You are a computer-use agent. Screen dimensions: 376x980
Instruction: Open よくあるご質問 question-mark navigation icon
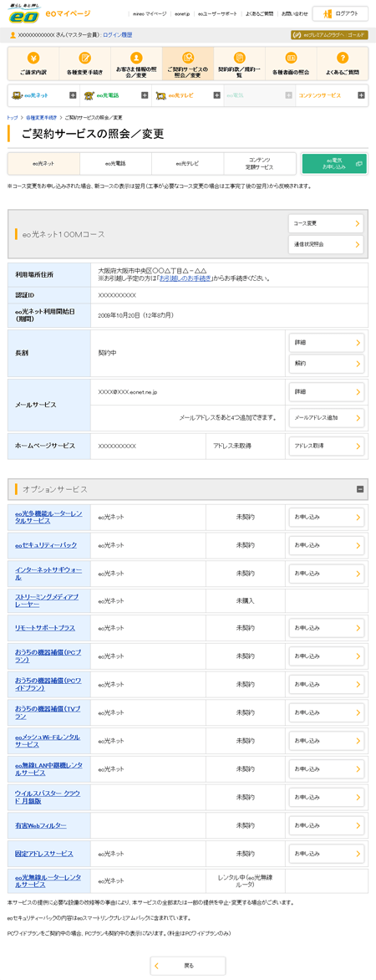[343, 64]
